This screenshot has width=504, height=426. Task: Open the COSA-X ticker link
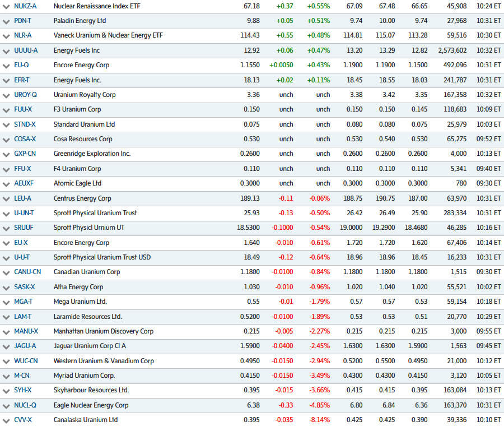coord(25,139)
